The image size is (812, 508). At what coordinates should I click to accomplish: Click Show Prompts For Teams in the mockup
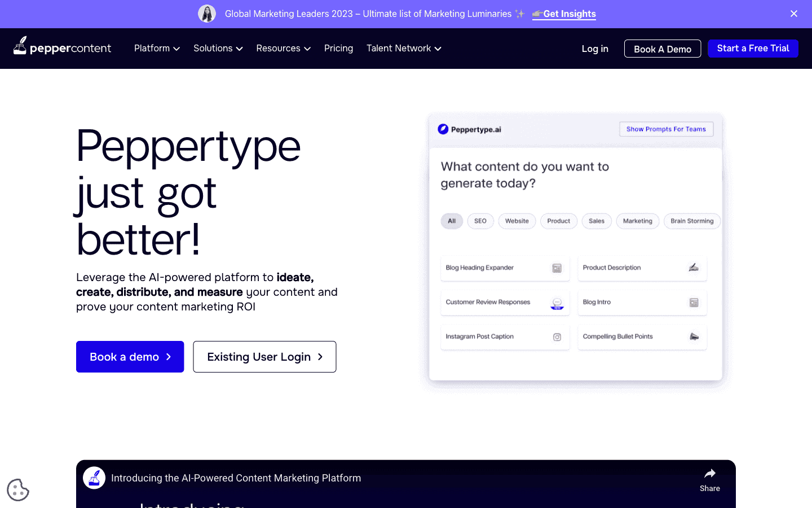(x=666, y=129)
